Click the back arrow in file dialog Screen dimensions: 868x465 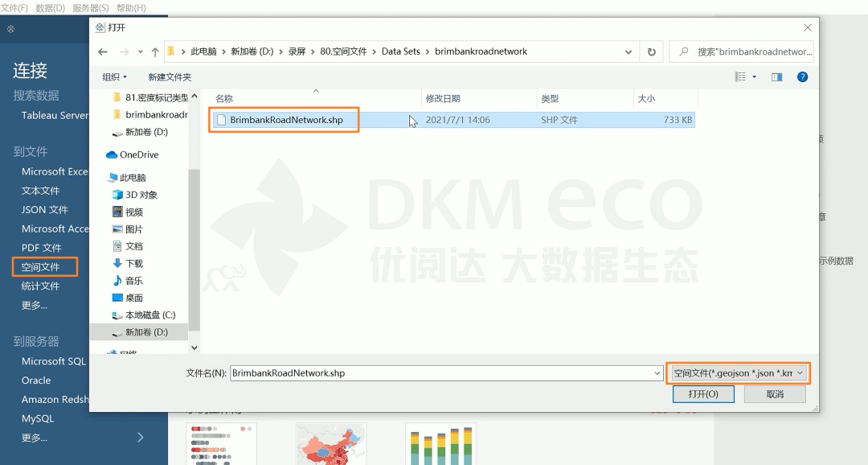coord(103,51)
